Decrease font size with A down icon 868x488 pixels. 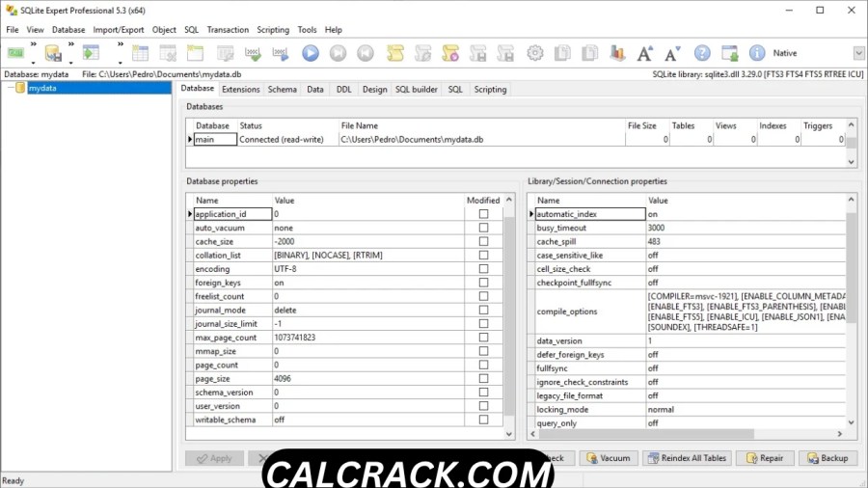coord(672,53)
